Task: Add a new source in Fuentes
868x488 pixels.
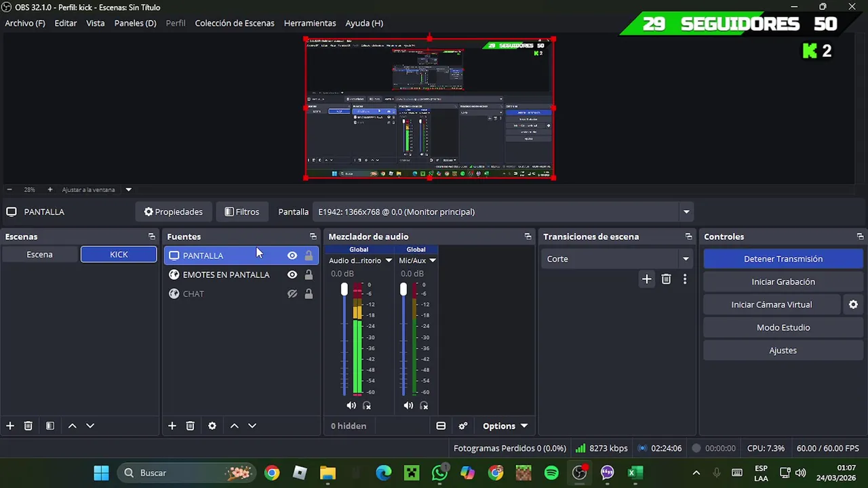Action: [172, 426]
